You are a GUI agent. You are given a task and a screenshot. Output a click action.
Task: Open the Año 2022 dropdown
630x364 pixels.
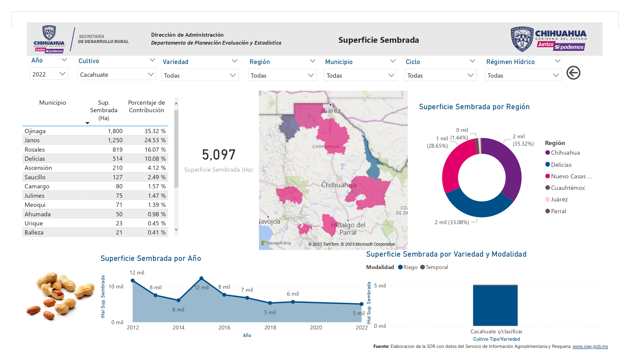pyautogui.click(x=49, y=74)
